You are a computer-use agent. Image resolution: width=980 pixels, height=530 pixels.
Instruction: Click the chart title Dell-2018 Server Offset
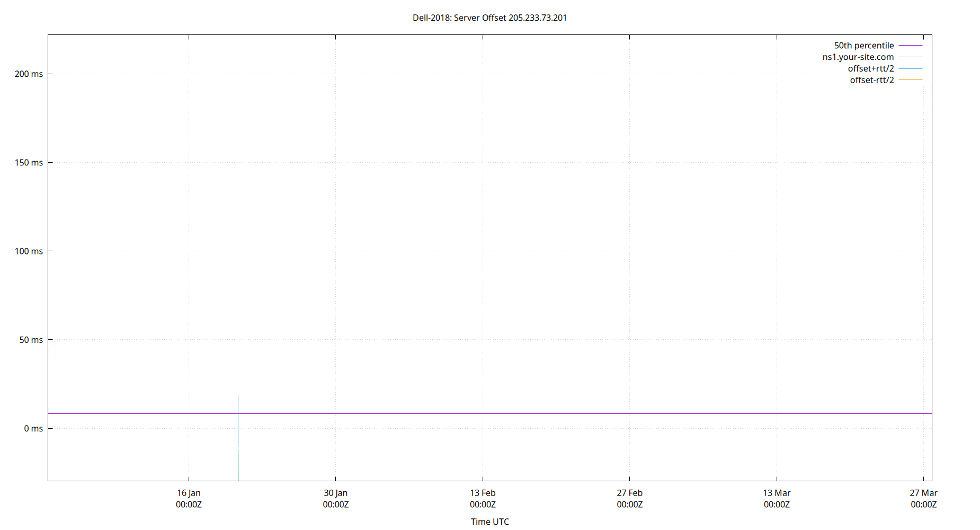point(489,17)
